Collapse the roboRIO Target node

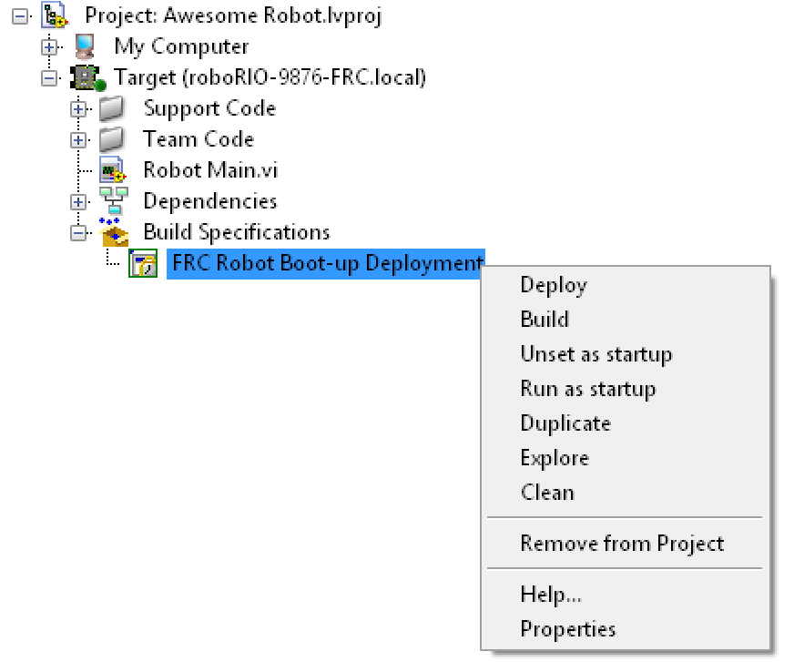[49, 78]
